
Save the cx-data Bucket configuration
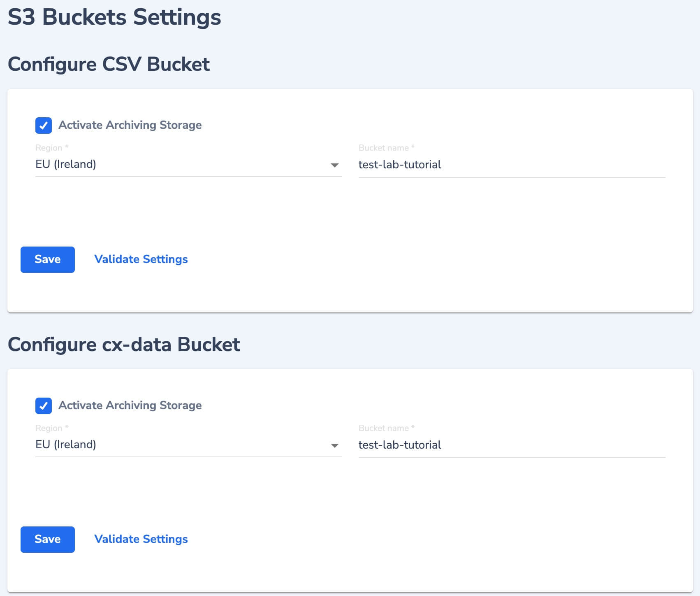(x=48, y=539)
